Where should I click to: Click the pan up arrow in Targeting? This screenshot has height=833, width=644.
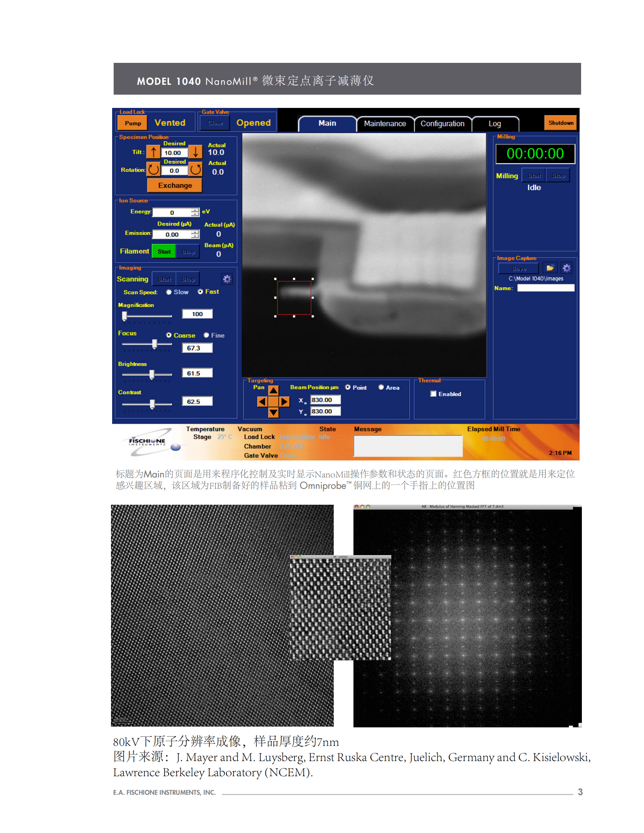coord(273,390)
